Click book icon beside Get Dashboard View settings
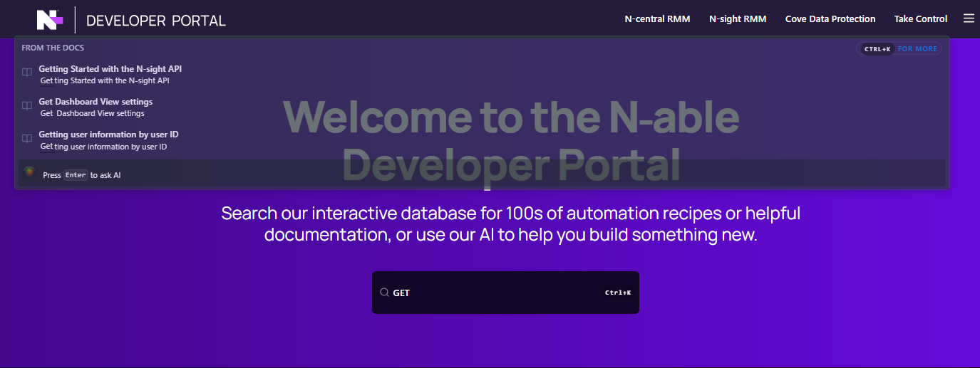The image size is (980, 368). (x=26, y=106)
